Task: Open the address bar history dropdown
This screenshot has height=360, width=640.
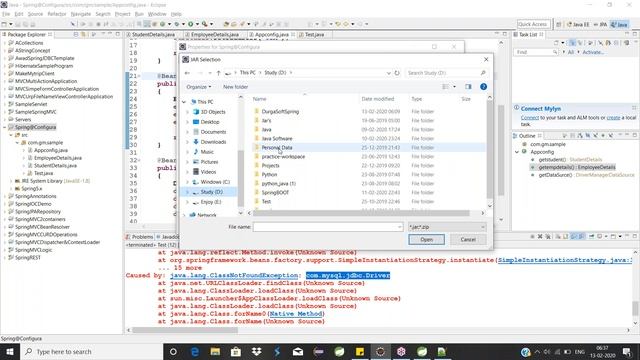Action: [389, 73]
